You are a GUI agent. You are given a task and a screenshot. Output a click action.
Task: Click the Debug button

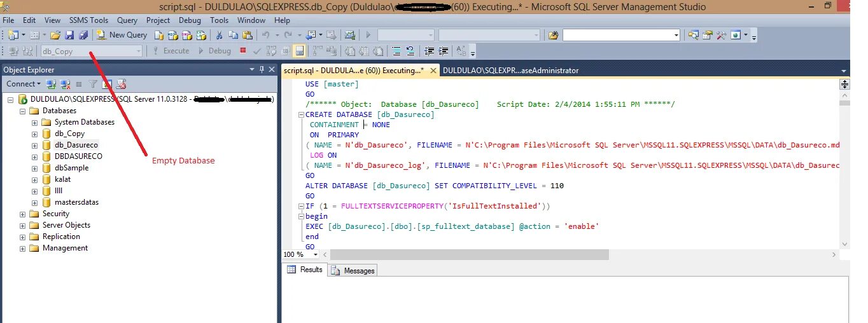click(214, 51)
